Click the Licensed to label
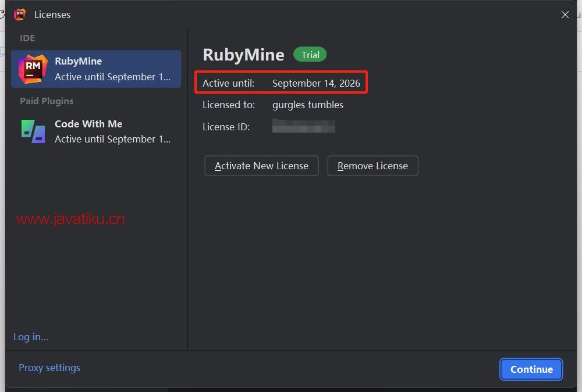Screen dimensions: 582x392 (x=229, y=105)
